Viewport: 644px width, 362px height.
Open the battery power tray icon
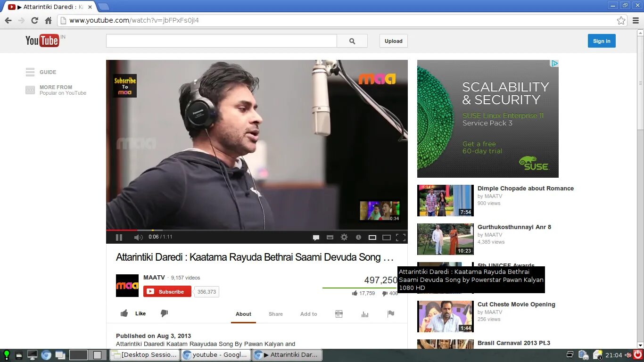[x=584, y=354]
